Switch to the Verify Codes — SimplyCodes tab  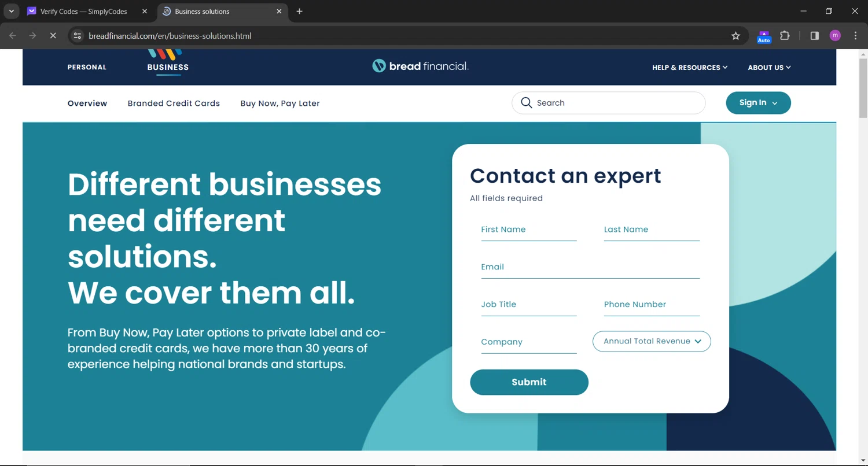pyautogui.click(x=88, y=12)
